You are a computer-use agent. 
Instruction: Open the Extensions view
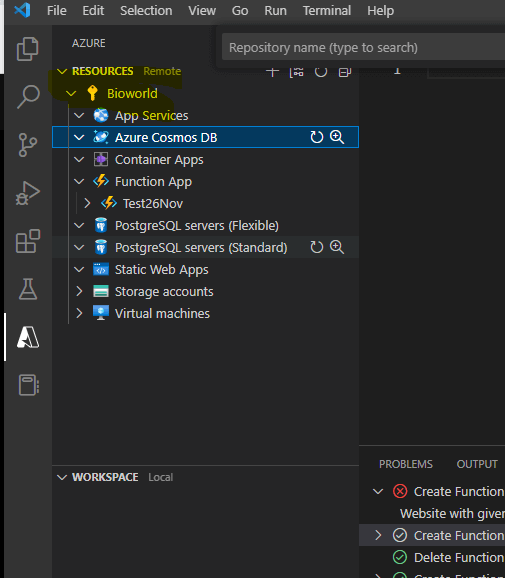tap(28, 241)
